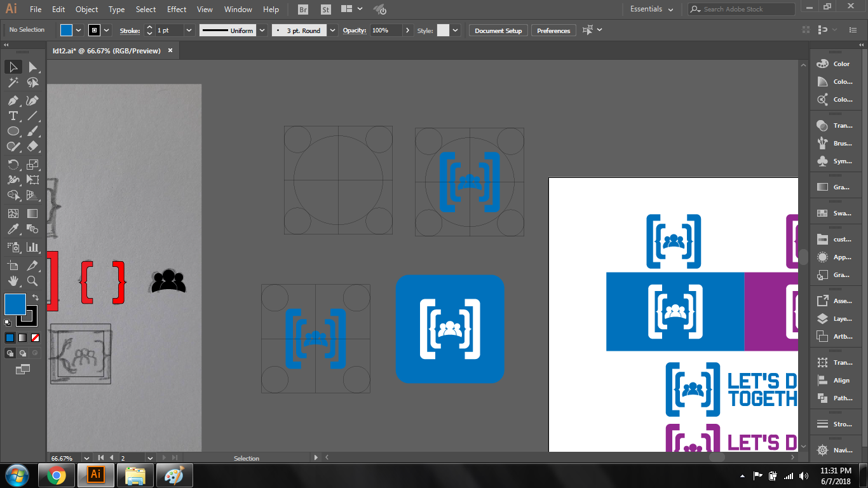Screen dimensions: 868x488
Task: Select the Type tool
Action: click(x=13, y=116)
